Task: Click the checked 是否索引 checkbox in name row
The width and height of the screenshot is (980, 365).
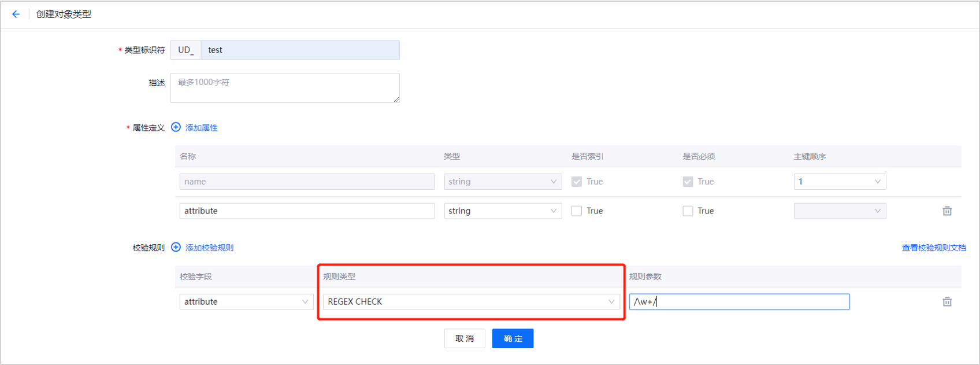Action: pyautogui.click(x=577, y=182)
